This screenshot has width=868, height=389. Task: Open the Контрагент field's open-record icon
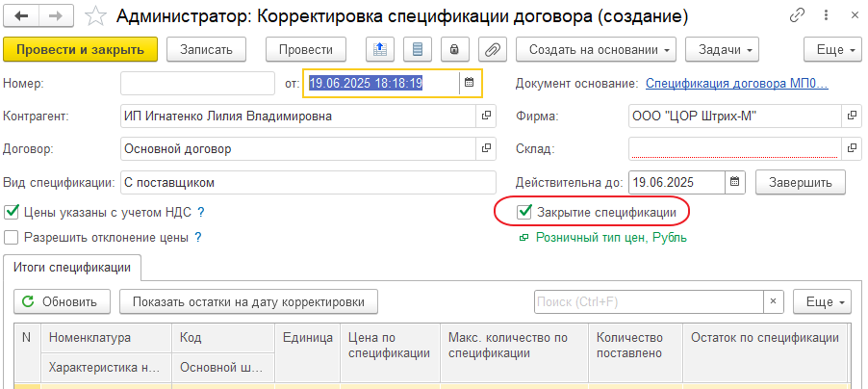(x=486, y=117)
